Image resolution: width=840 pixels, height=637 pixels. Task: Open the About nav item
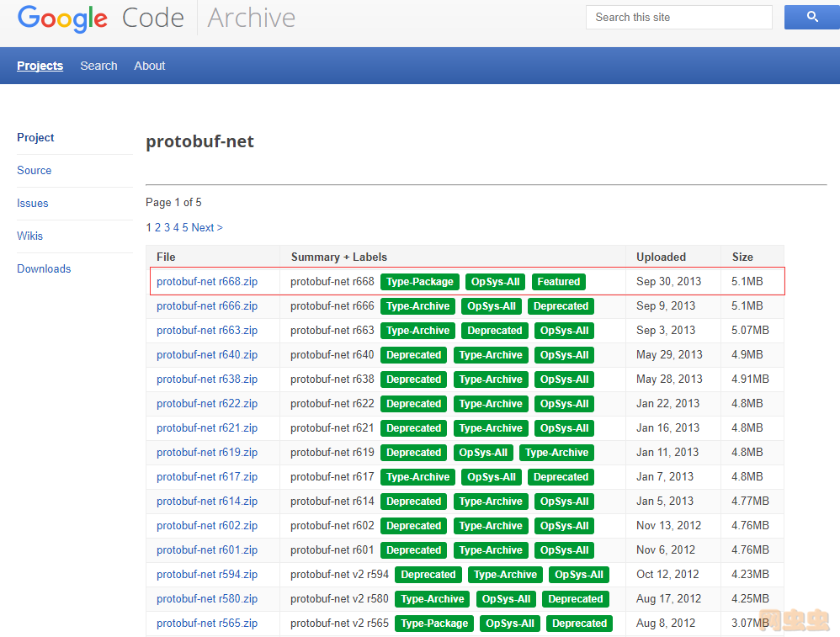pos(150,66)
